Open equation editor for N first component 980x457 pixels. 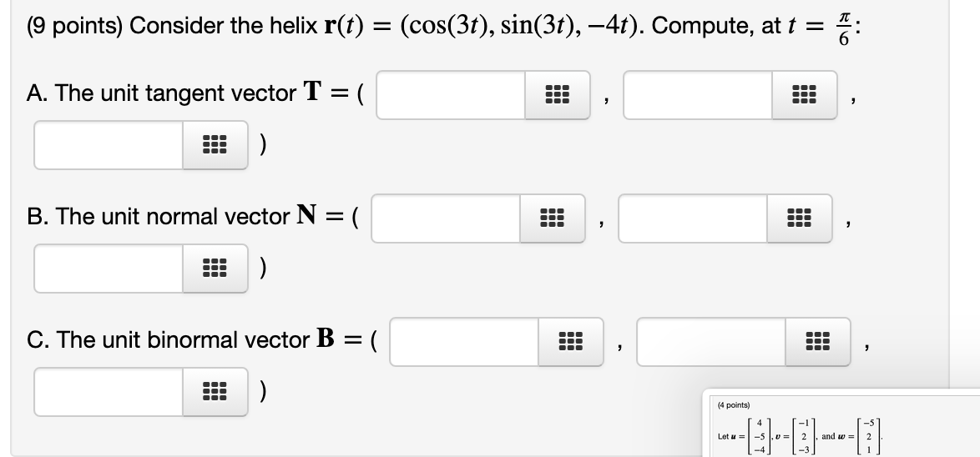pyautogui.click(x=552, y=218)
